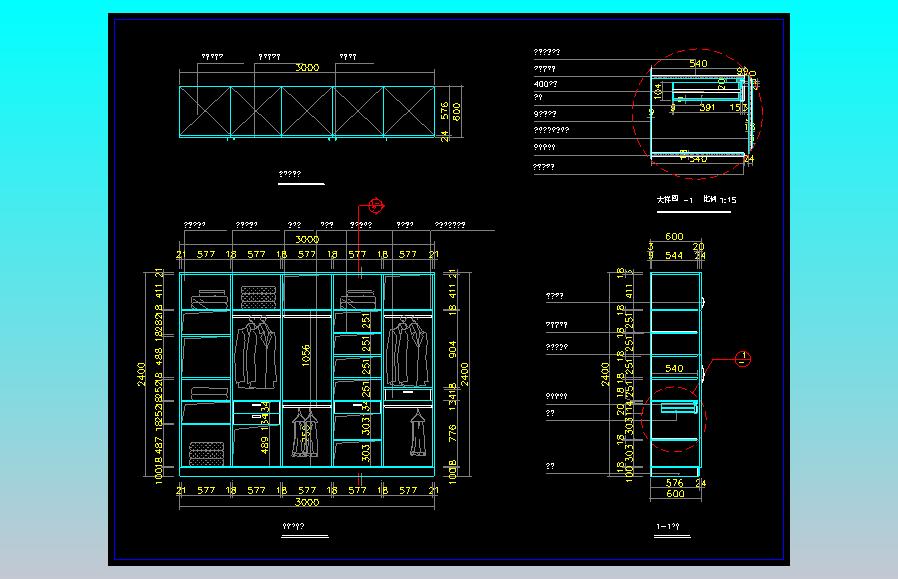The height and width of the screenshot is (579, 898).
Task: Select the plan view title under the top drawing
Action: (290, 174)
